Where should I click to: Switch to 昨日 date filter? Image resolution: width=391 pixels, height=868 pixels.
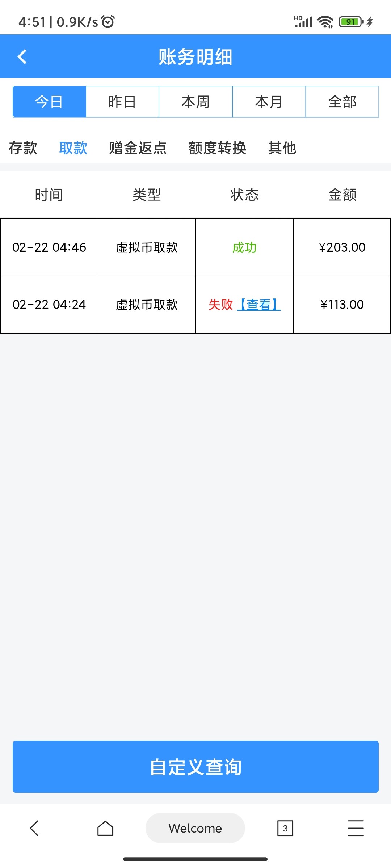[122, 102]
